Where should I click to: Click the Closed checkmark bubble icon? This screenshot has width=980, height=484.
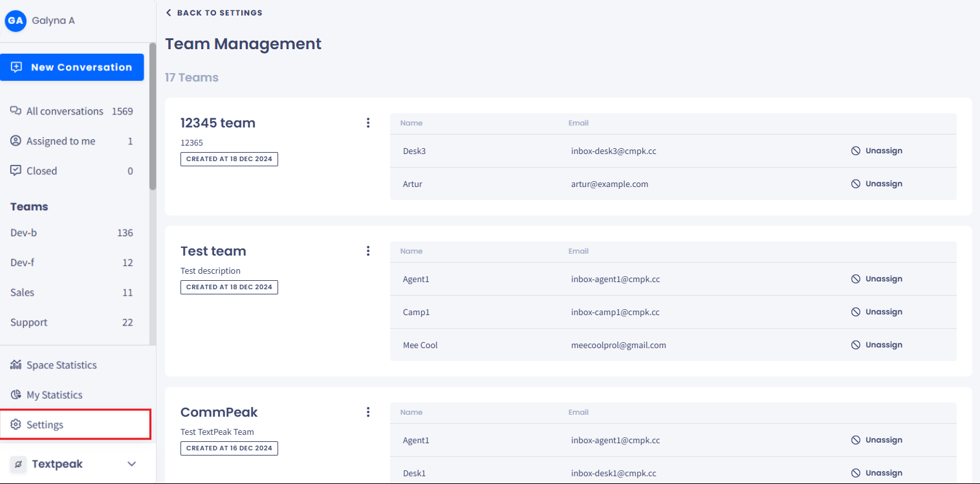(x=16, y=171)
